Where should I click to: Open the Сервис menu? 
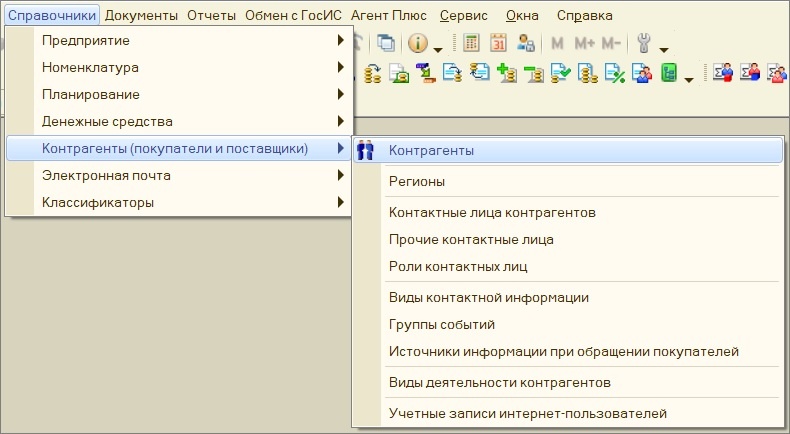pos(464,16)
